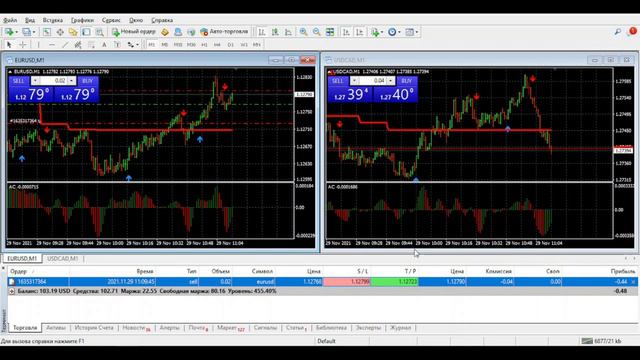Screen dimensions: 640x360
Task: Switch to H1 timeframe button
Action: point(204,44)
